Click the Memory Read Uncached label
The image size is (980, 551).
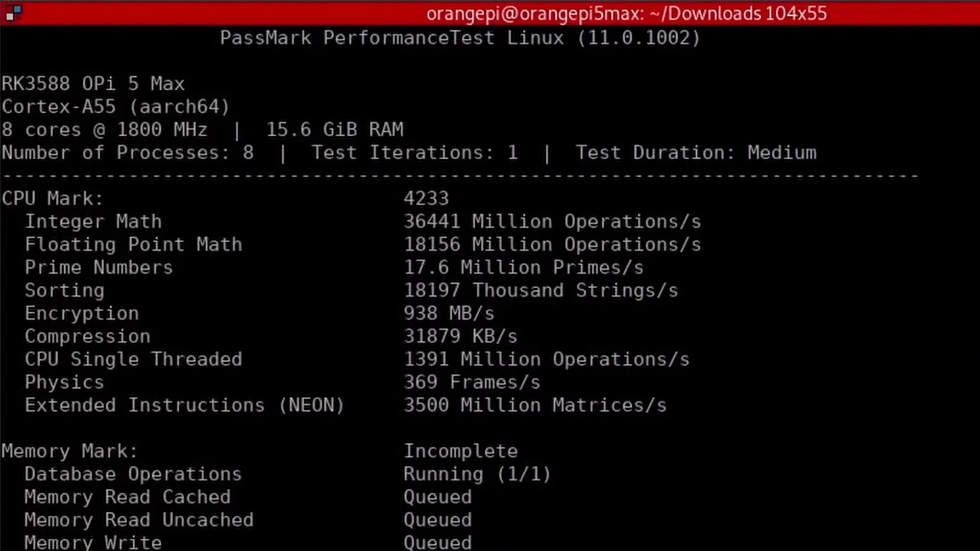(x=139, y=520)
